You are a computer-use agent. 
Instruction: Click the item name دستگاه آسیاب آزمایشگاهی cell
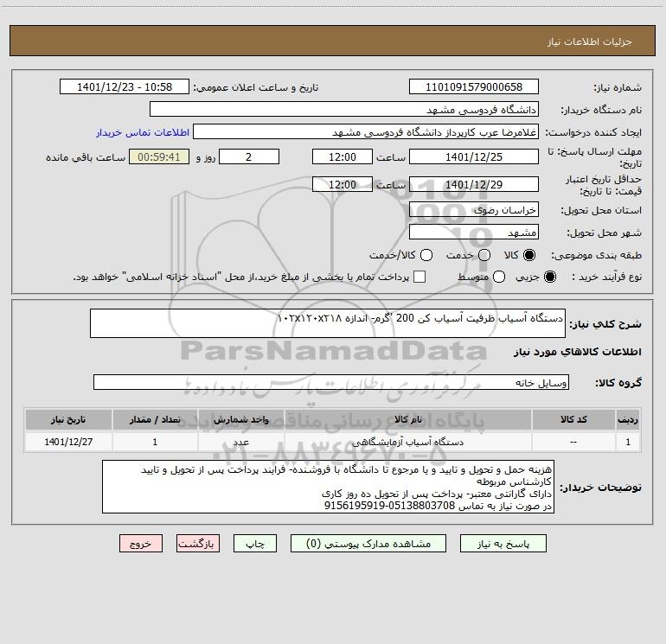point(407,442)
